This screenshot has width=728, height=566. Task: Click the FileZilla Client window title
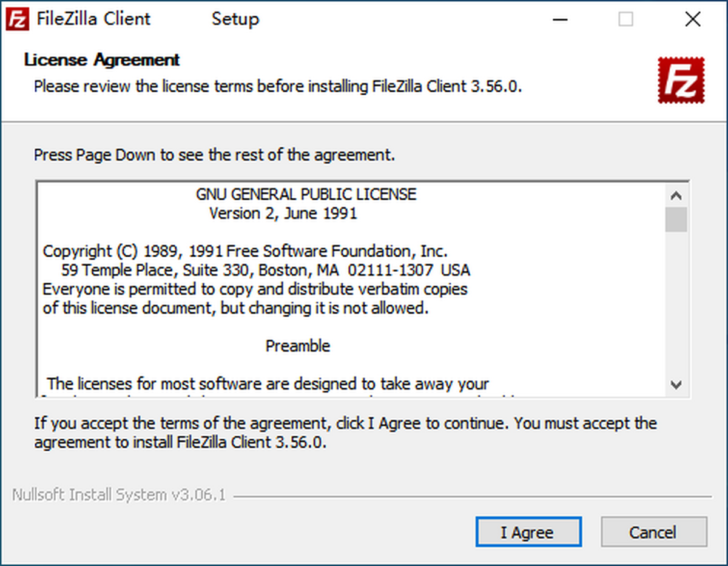(94, 19)
